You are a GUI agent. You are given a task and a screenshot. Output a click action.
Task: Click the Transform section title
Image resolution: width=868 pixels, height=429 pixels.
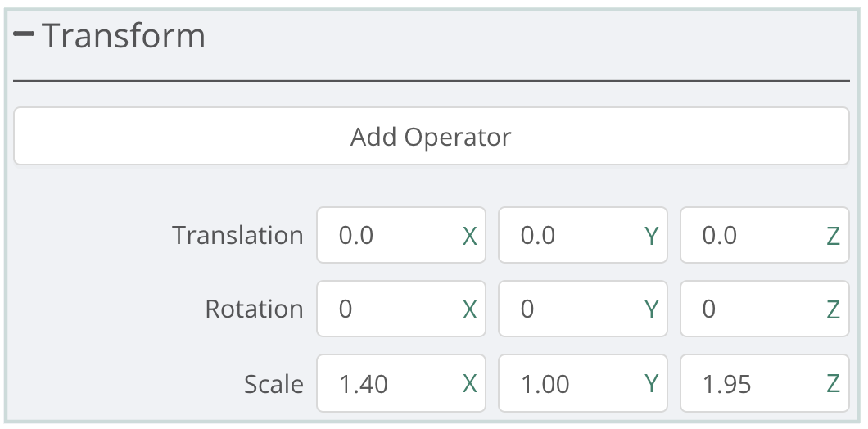point(123,36)
